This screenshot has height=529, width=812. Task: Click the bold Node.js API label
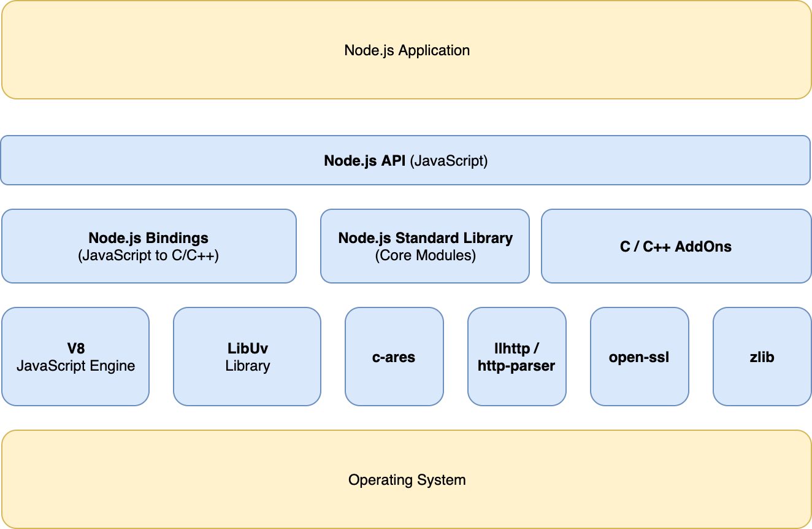pos(364,160)
